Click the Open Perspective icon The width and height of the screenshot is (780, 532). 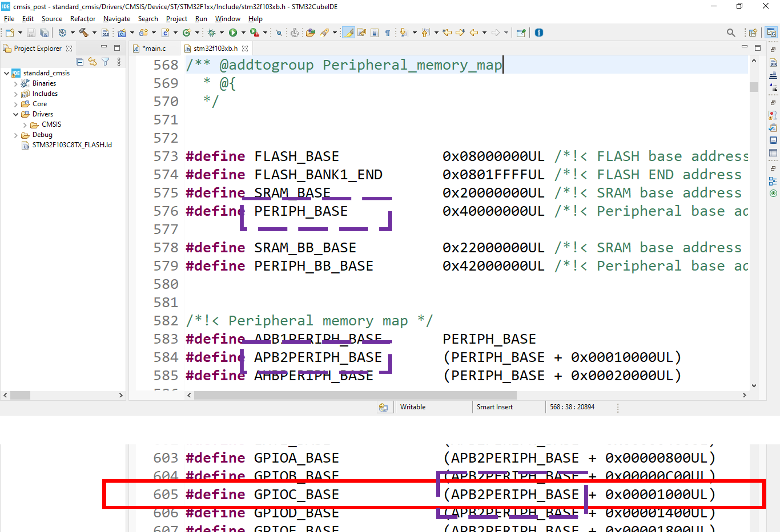click(753, 33)
